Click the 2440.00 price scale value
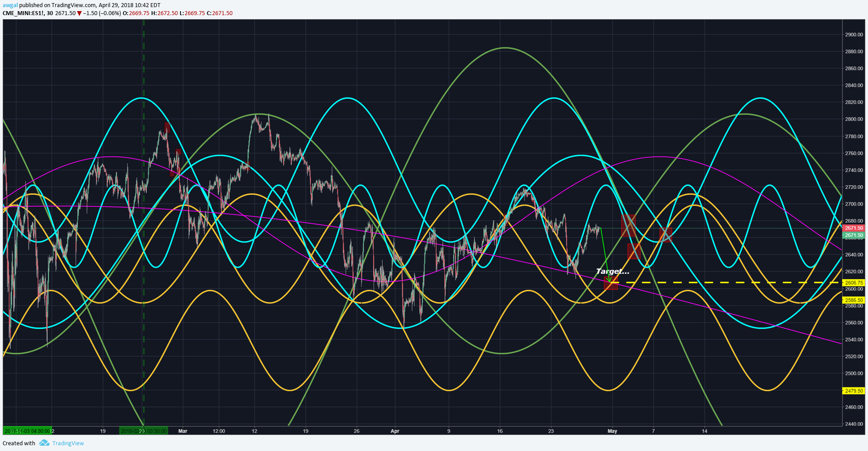Screen dimensions: 868x451 [x=854, y=424]
